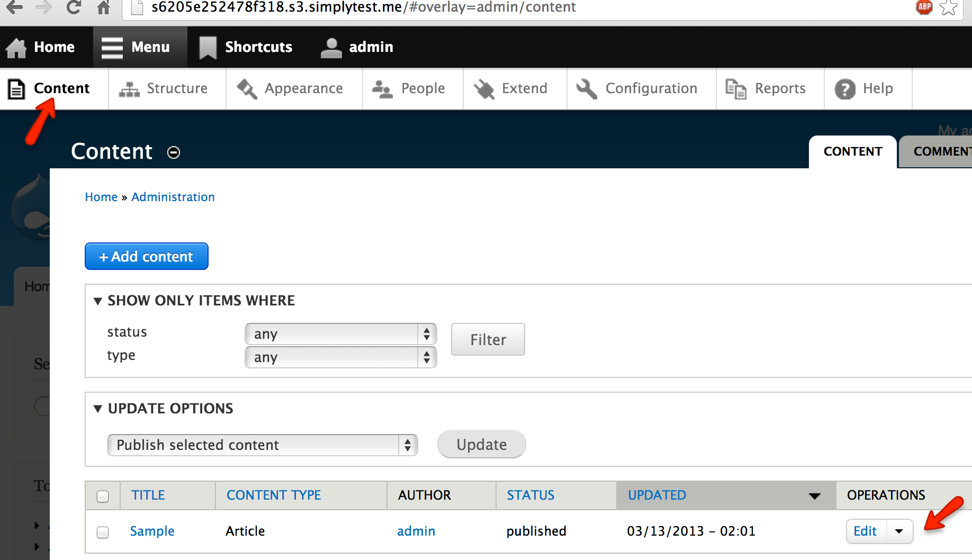Open the Menu hamburger icon
Image resolution: width=972 pixels, height=560 pixels.
coord(111,47)
